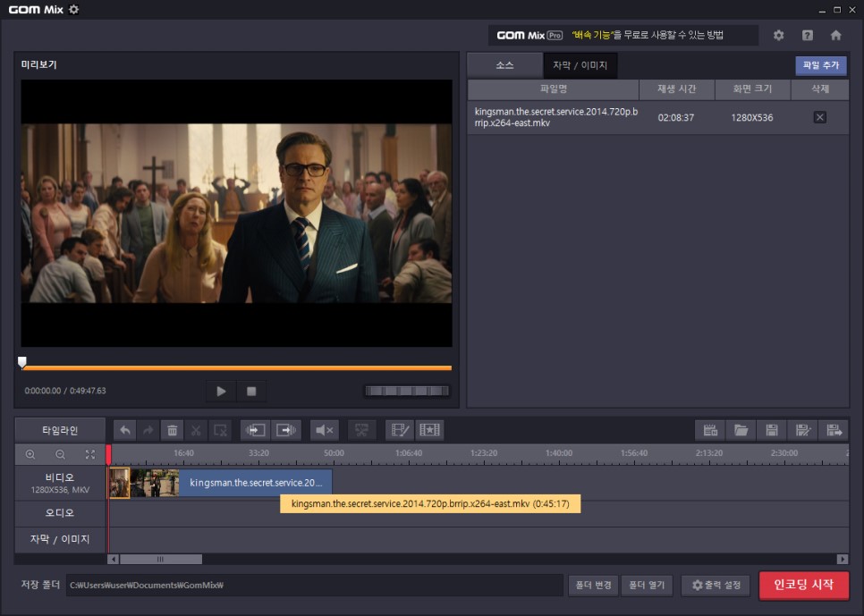
Task: Click the grayed-out split icon after mute
Action: tap(361, 430)
